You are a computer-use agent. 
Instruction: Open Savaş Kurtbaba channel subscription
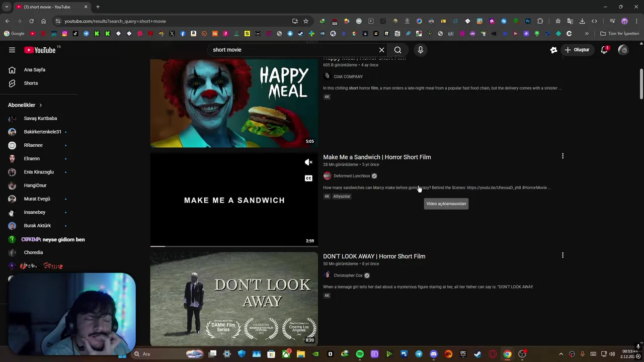point(39,119)
